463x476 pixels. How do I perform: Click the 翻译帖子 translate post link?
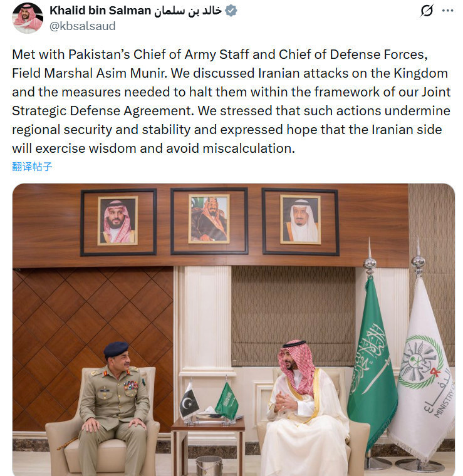(x=32, y=166)
